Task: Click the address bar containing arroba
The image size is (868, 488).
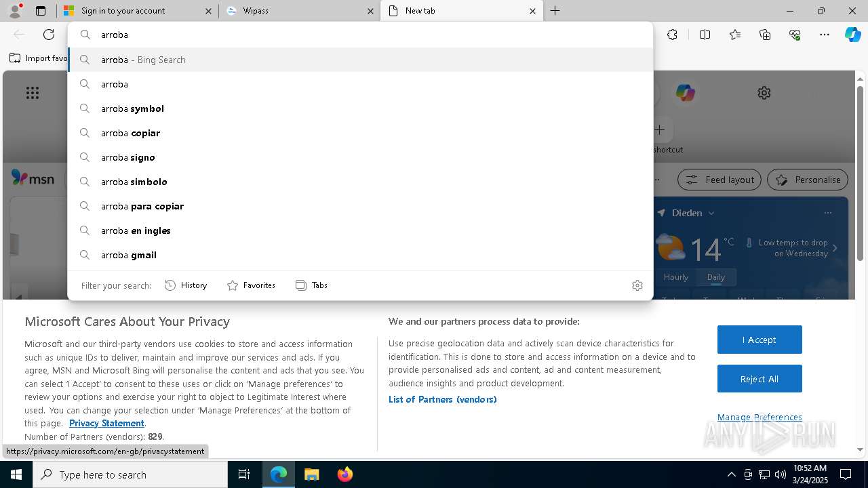Action: tap(360, 35)
